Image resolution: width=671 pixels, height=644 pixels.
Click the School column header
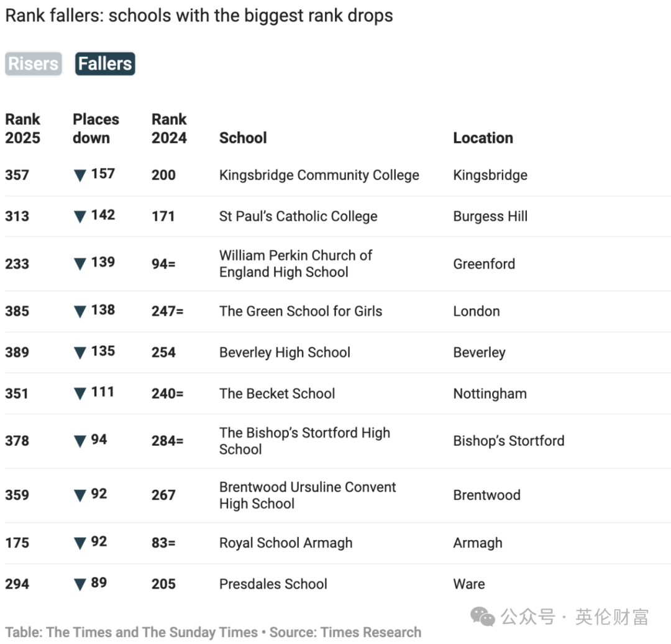pos(243,138)
